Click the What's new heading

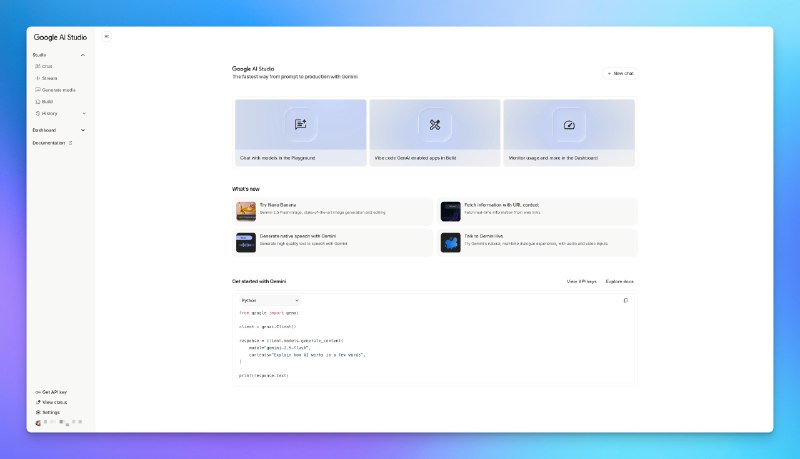tap(245, 189)
